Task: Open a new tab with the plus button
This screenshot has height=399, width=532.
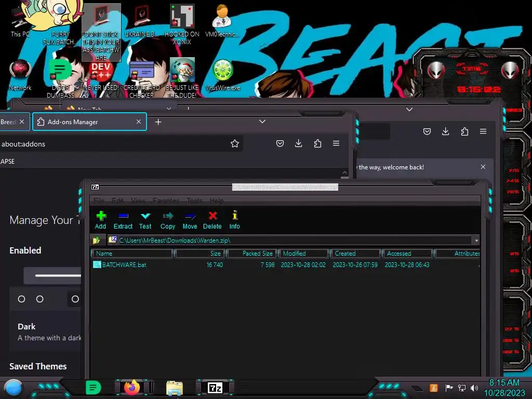Action: [158, 122]
